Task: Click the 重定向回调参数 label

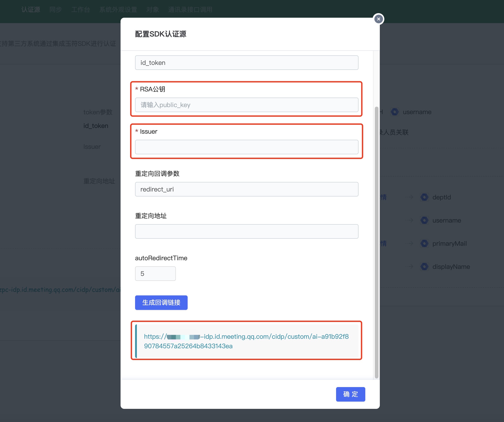Action: [x=157, y=174]
